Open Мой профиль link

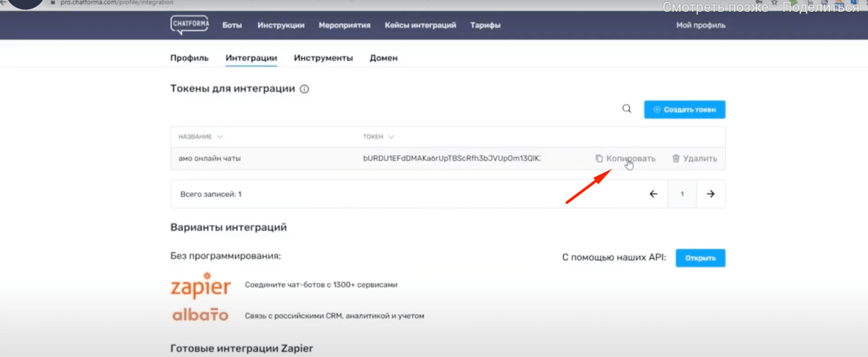701,25
